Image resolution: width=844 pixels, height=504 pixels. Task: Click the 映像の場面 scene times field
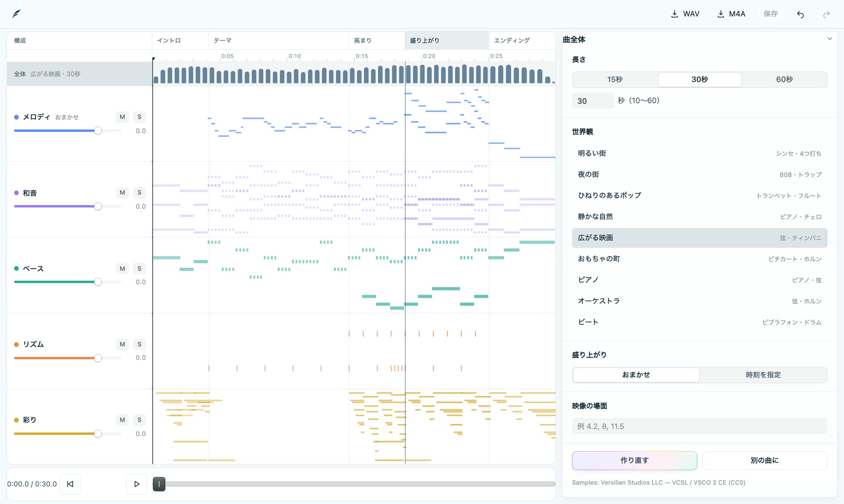pyautogui.click(x=700, y=426)
